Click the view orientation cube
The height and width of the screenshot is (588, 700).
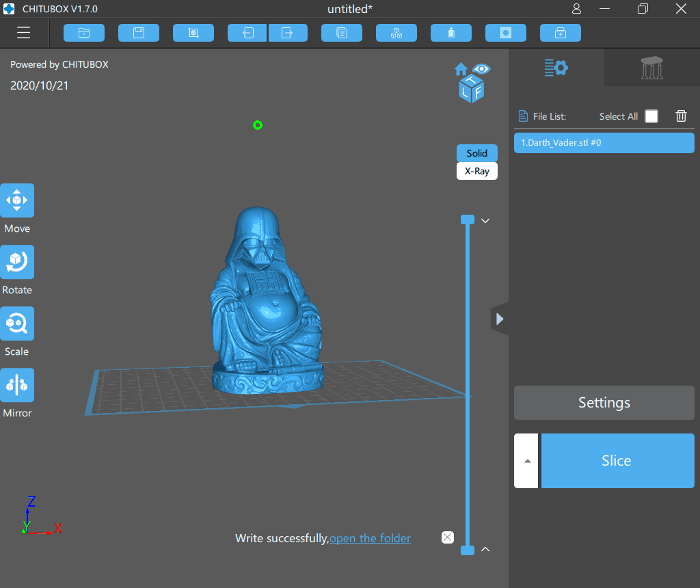pyautogui.click(x=472, y=89)
